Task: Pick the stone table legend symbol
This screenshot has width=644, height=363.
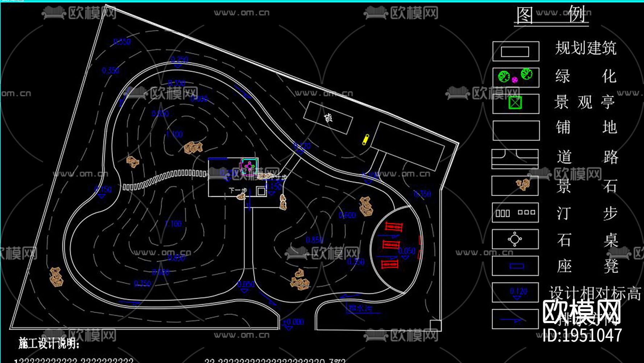Action: click(515, 239)
